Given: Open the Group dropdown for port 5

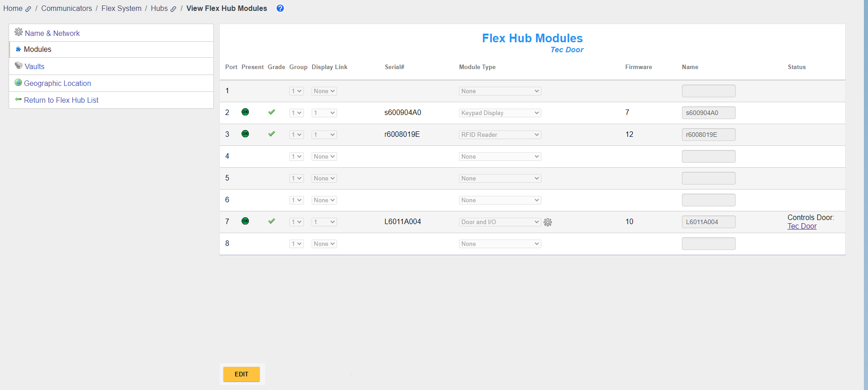Looking at the screenshot, I should pos(296,179).
